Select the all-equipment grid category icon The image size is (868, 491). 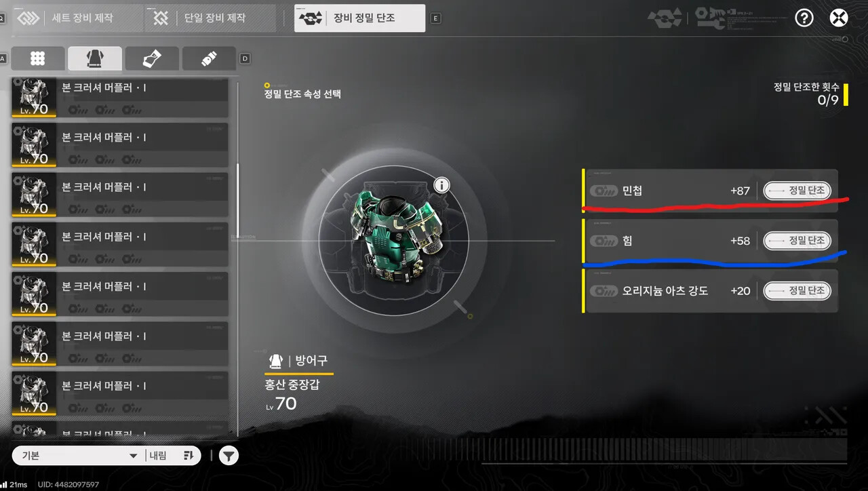38,59
